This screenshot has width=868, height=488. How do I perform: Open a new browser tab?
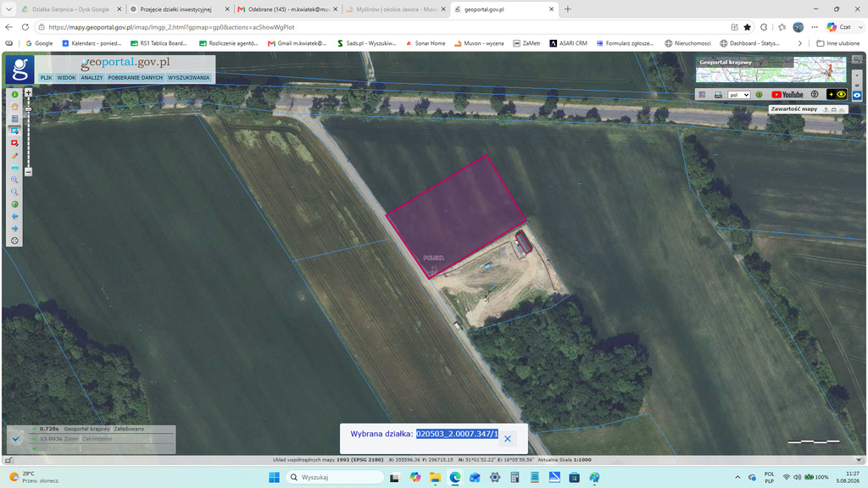[x=567, y=9]
